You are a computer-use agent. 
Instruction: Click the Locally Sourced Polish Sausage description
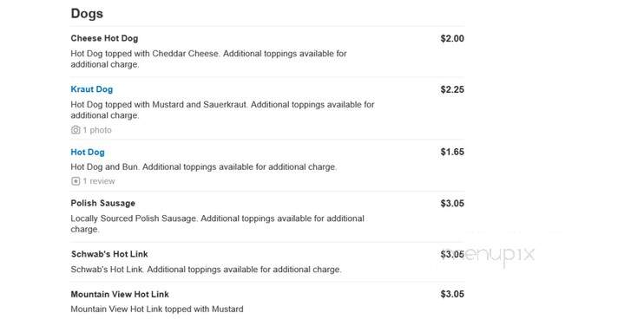click(x=217, y=224)
